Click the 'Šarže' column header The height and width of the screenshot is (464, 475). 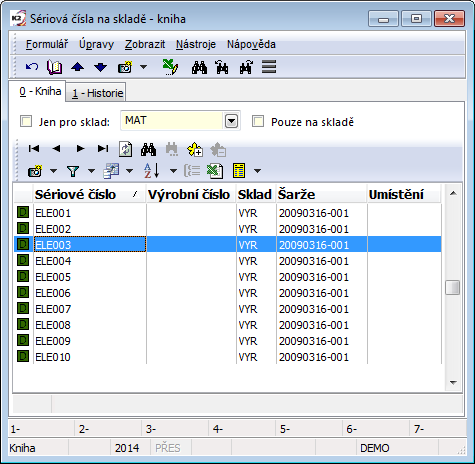[321, 194]
